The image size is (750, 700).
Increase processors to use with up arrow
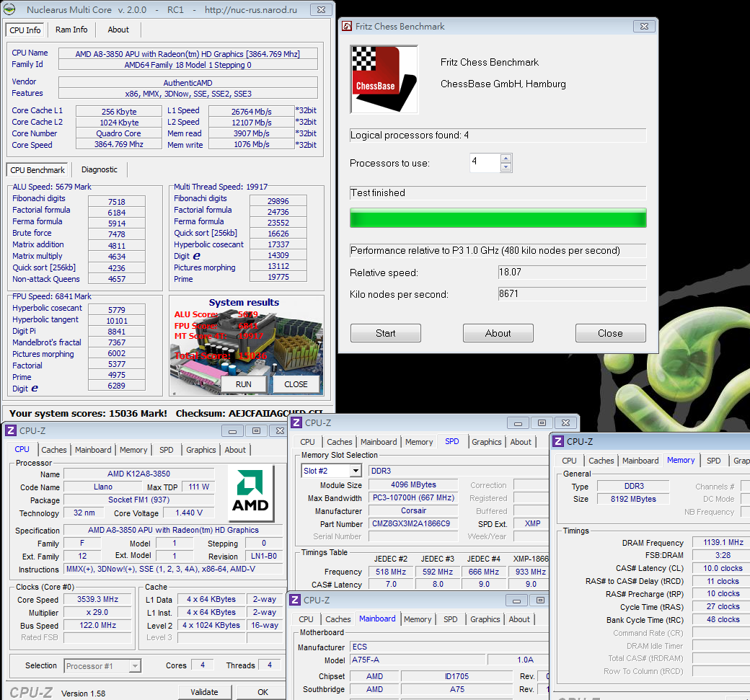click(506, 159)
